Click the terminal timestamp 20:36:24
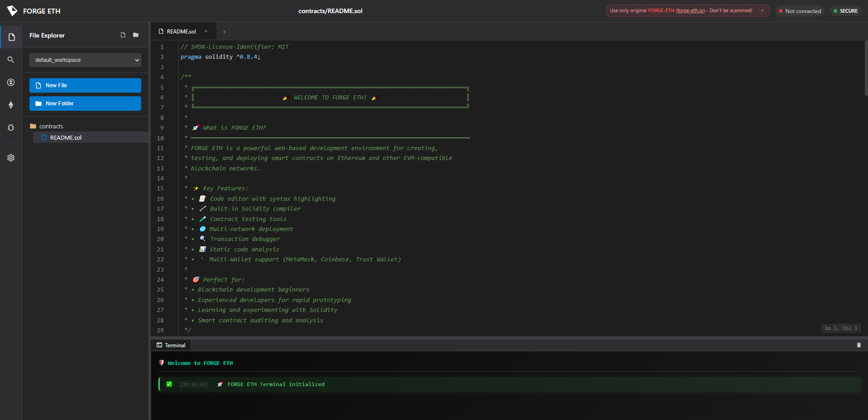 pyautogui.click(x=194, y=385)
